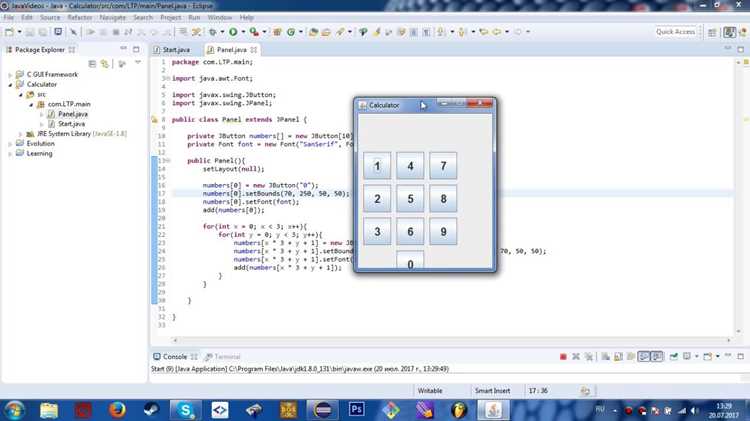This screenshot has width=750, height=421.
Task: Run the program with green Run button
Action: point(233,32)
